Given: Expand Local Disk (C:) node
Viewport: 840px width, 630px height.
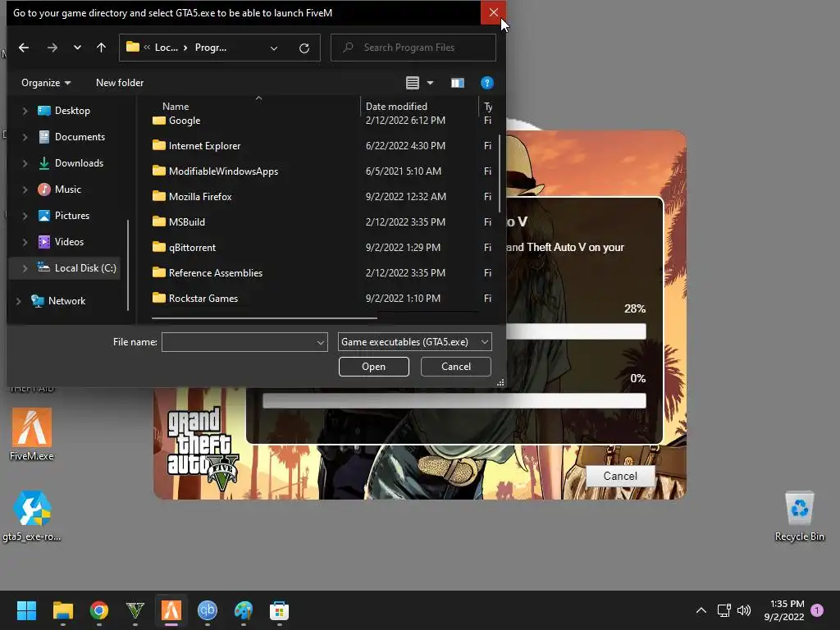Looking at the screenshot, I should 25,268.
